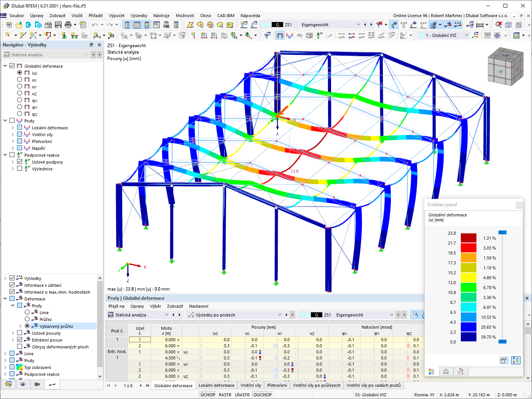This screenshot has height=399, width=532.
Task: Click the new model icon
Action: click(x=9, y=25)
